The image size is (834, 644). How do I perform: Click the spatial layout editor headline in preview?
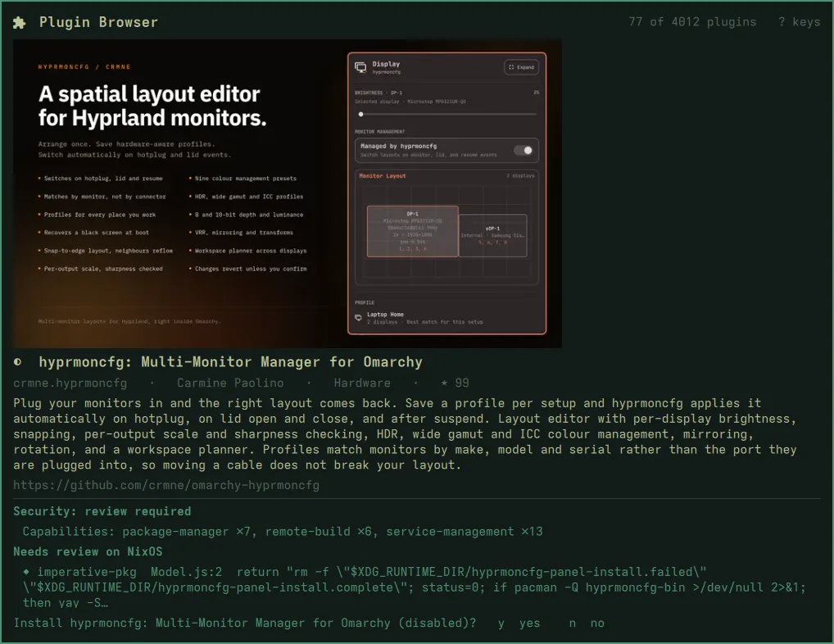(152, 106)
